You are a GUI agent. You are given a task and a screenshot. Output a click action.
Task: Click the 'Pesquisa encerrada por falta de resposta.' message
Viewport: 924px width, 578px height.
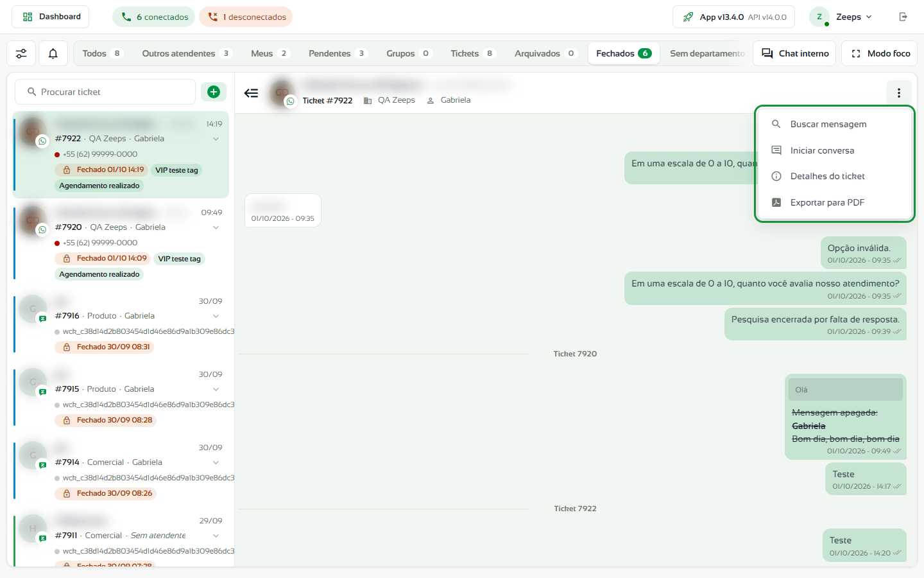point(816,324)
